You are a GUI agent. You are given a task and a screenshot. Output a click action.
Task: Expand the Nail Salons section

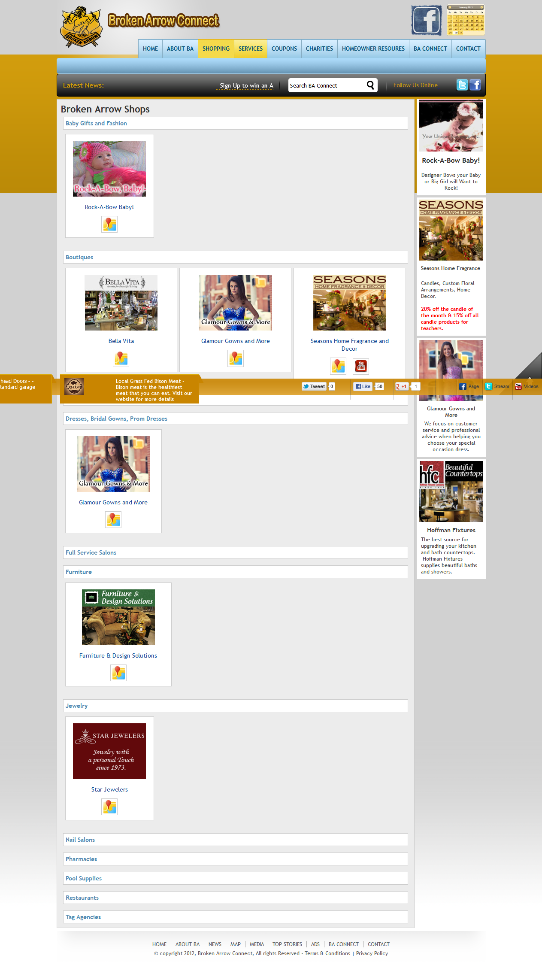tap(236, 840)
